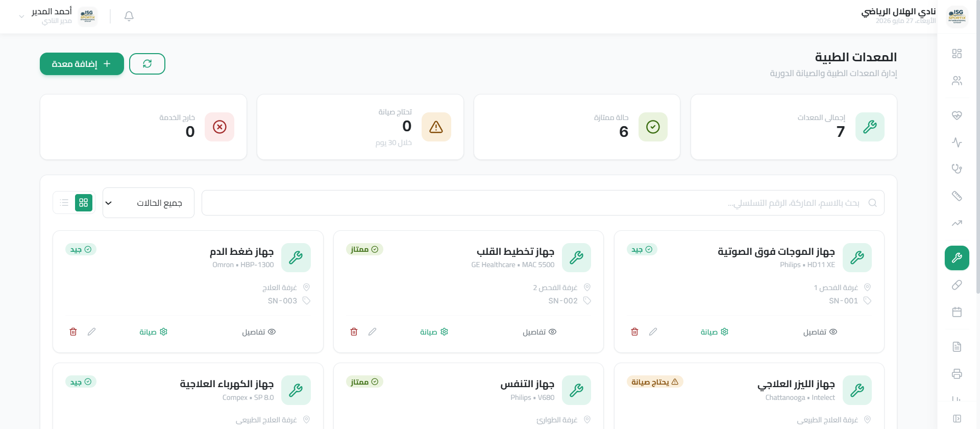Open صيانة for جهاز الموجات فوق الصوتية
The width and height of the screenshot is (980, 429).
715,332
